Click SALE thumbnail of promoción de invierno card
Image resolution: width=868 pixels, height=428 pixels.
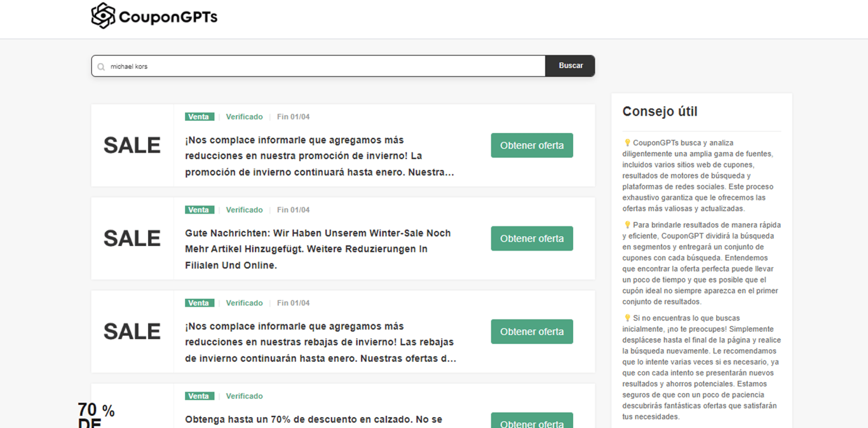click(132, 146)
